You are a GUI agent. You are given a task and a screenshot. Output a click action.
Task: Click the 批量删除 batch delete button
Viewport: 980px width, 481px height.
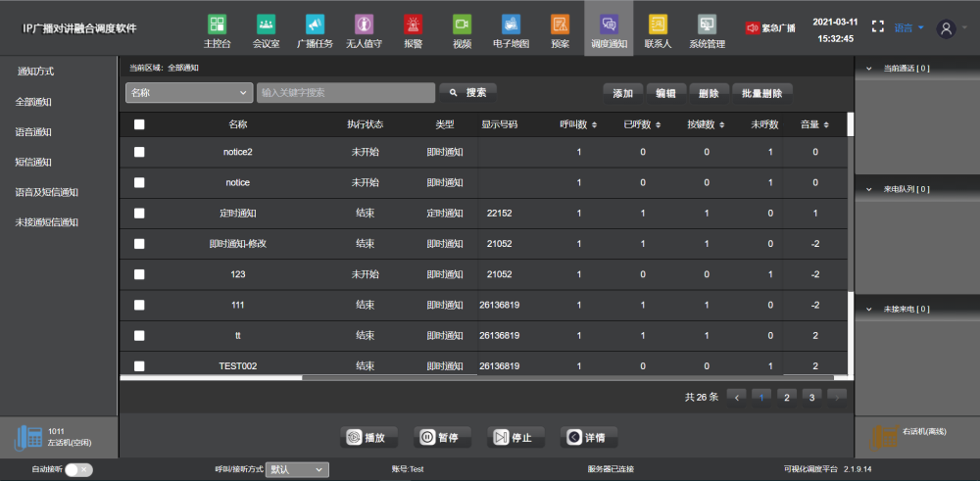[761, 94]
